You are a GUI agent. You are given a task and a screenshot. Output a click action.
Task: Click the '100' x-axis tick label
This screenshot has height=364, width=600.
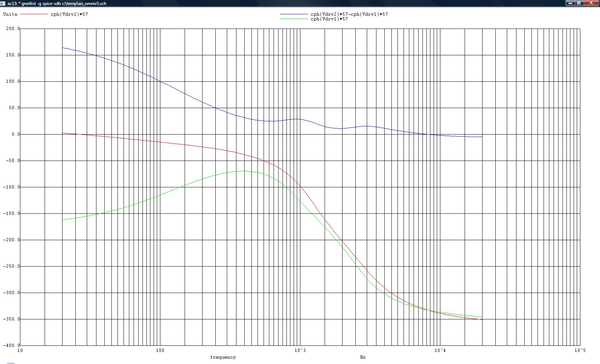click(160, 350)
